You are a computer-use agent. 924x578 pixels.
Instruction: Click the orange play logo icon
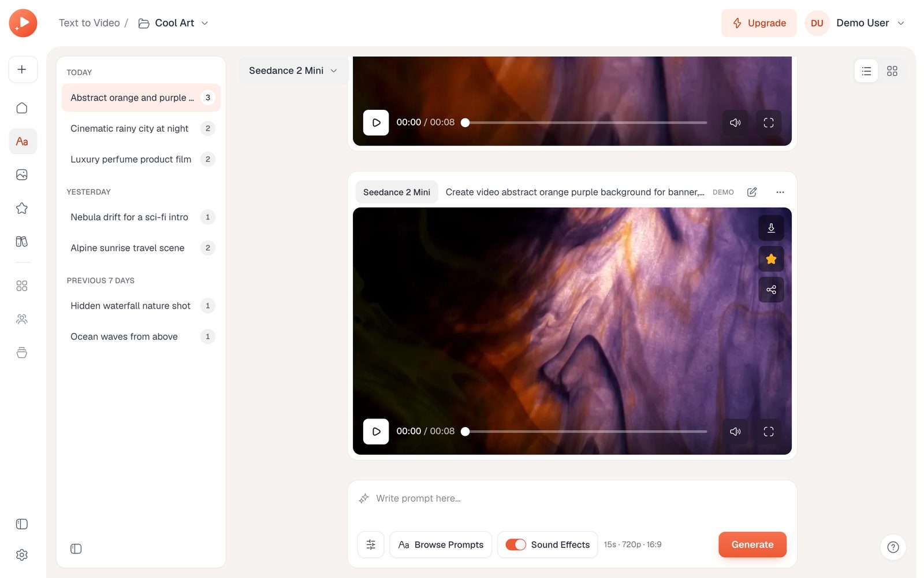click(x=23, y=23)
